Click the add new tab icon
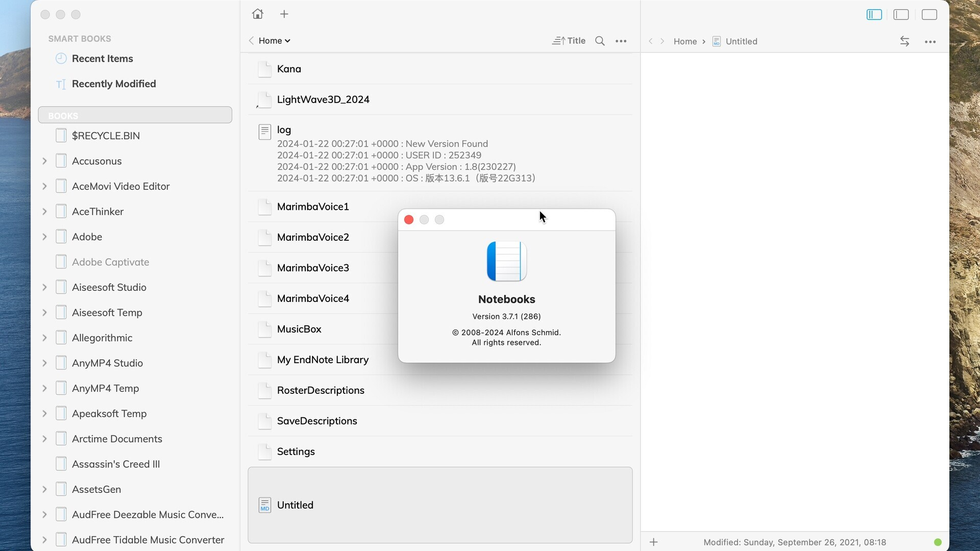 283,13
